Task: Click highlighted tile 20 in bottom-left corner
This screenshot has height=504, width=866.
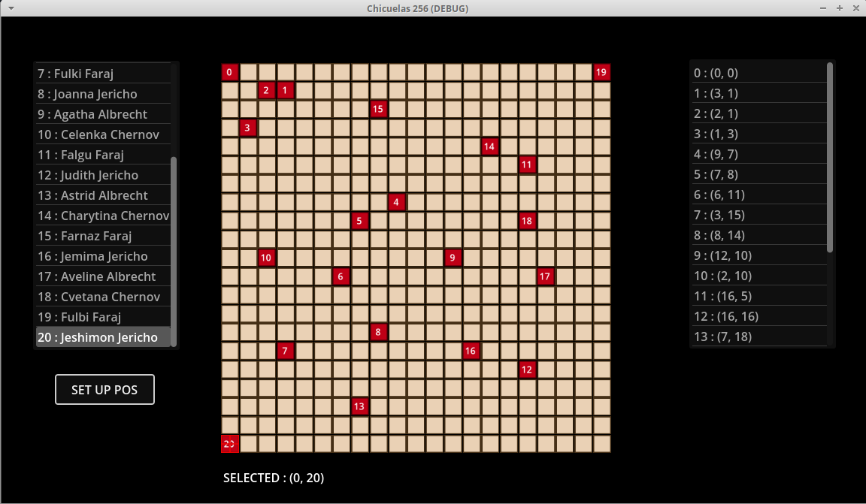Action: tap(230, 443)
